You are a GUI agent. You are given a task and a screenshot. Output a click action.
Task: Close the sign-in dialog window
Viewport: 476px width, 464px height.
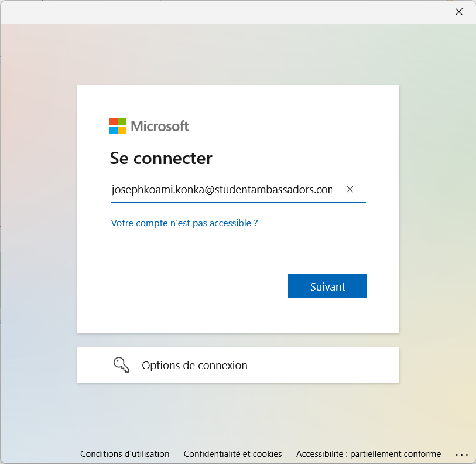459,12
